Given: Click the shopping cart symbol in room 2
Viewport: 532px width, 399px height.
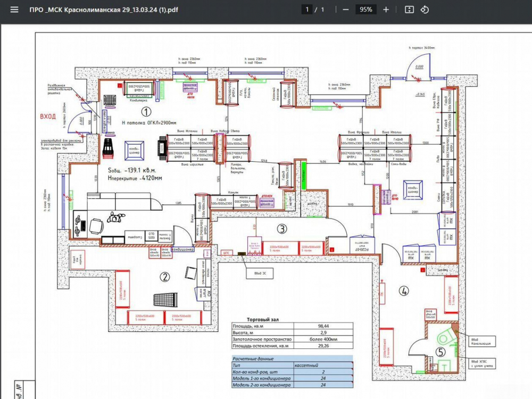Looking at the screenshot, I should pos(165,300).
